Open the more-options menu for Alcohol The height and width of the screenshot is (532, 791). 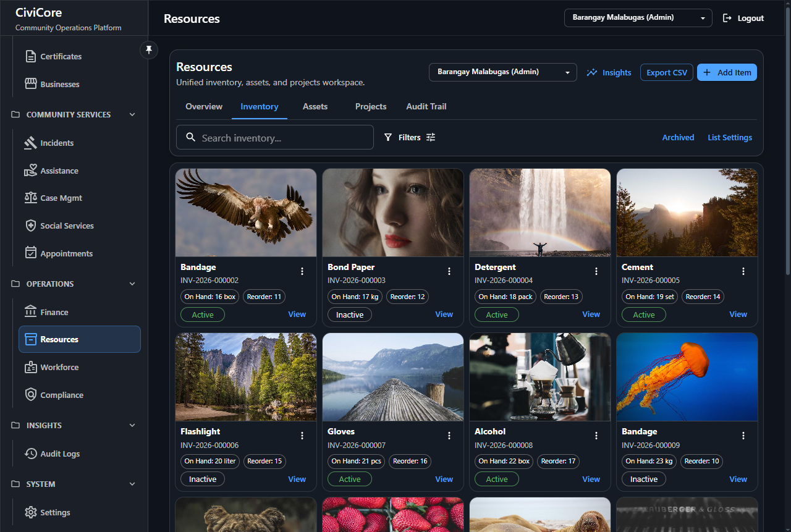(x=596, y=436)
